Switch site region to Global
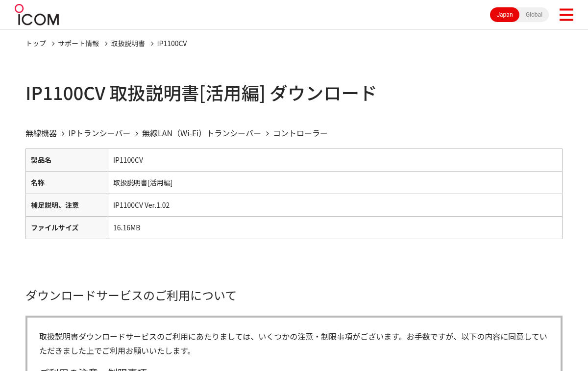Viewport: 588px width, 371px height. pyautogui.click(x=534, y=15)
